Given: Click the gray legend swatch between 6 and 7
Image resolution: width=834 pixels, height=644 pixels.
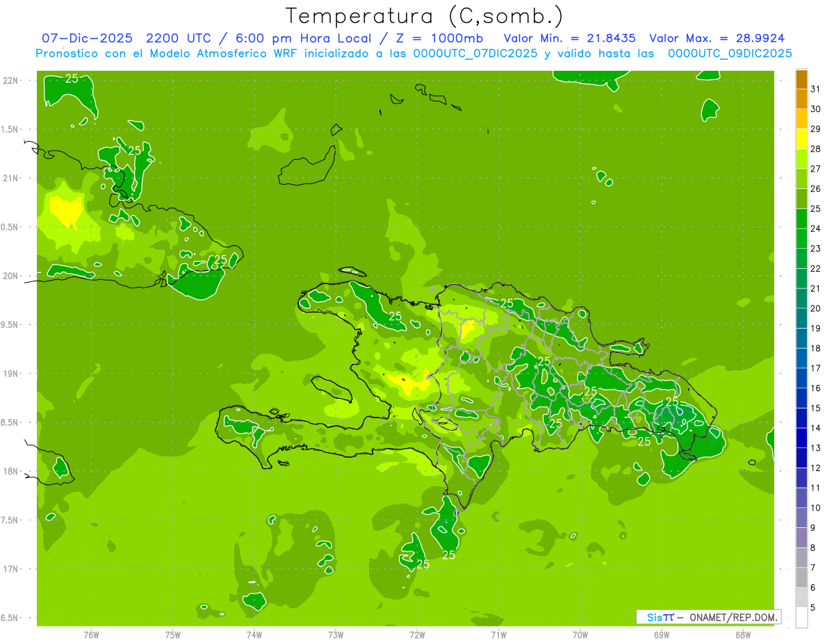Looking at the screenshot, I should click(801, 577).
